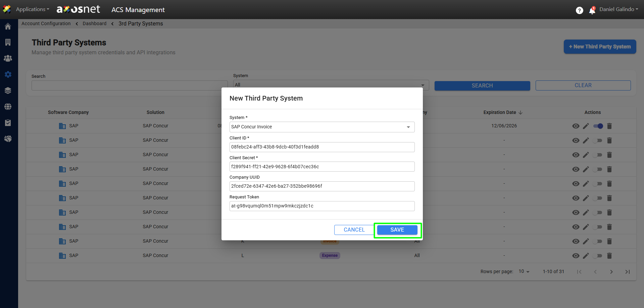Open the System dropdown in the dialog
The height and width of the screenshot is (308, 644).
click(322, 127)
